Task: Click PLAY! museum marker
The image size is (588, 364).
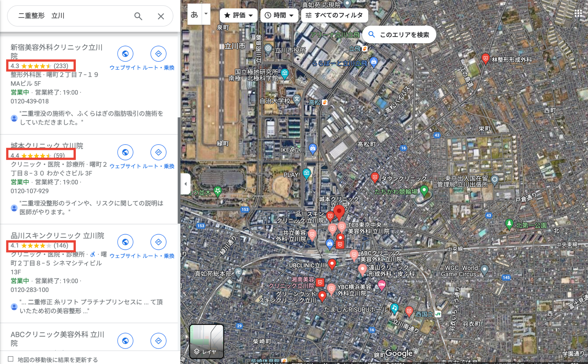Action: click(x=306, y=173)
